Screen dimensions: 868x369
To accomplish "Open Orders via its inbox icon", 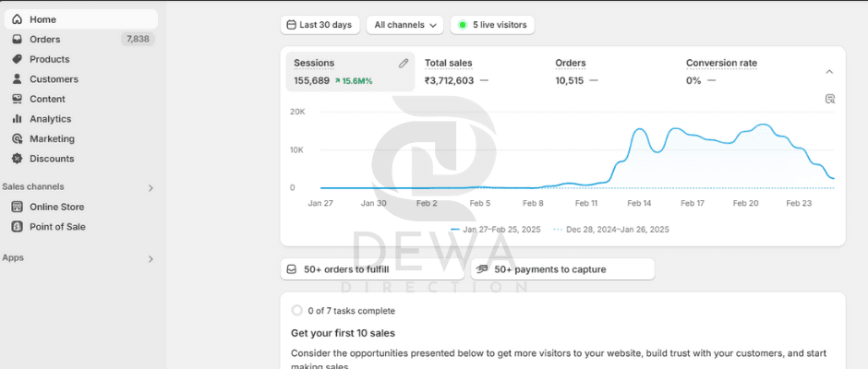I will tap(17, 40).
